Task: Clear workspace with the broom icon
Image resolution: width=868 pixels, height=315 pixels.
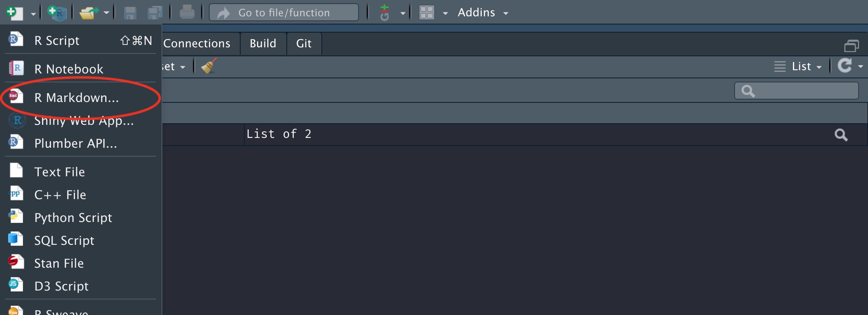Action: coord(209,66)
